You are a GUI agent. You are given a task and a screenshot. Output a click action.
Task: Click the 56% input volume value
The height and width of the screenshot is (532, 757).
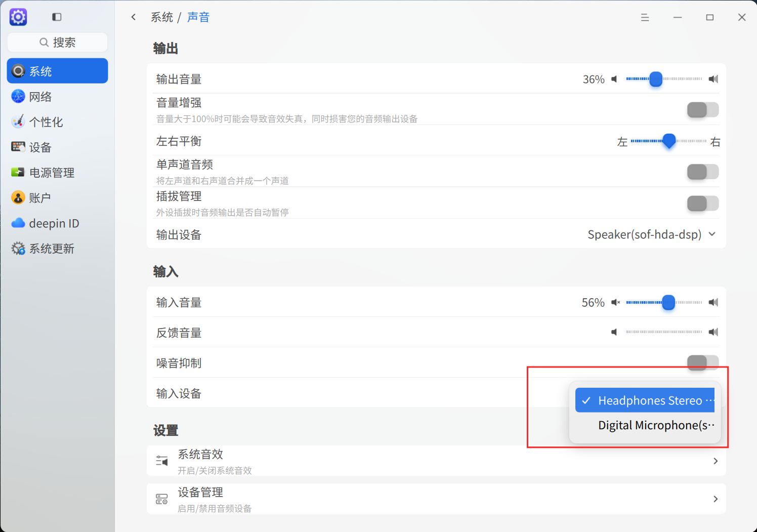(593, 303)
